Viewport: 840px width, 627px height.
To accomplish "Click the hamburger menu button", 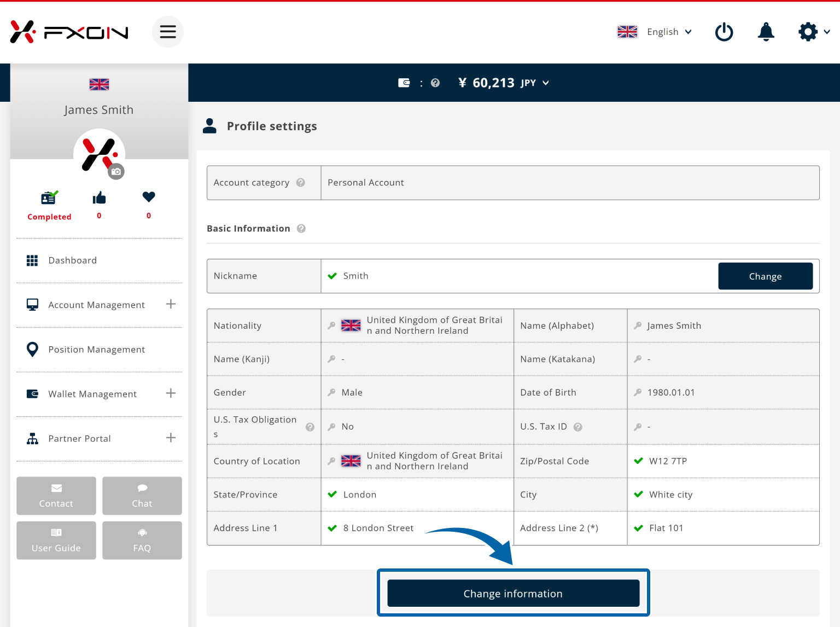I will 168,32.
